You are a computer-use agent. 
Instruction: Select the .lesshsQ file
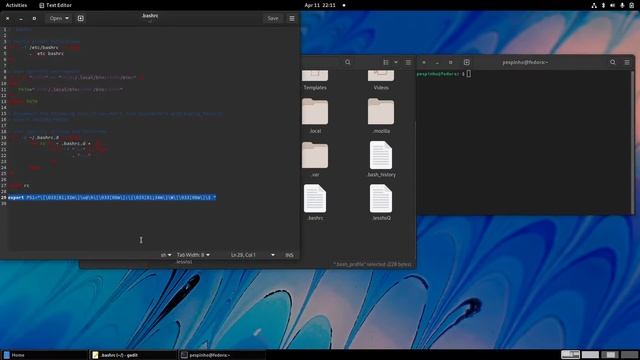[x=381, y=203]
